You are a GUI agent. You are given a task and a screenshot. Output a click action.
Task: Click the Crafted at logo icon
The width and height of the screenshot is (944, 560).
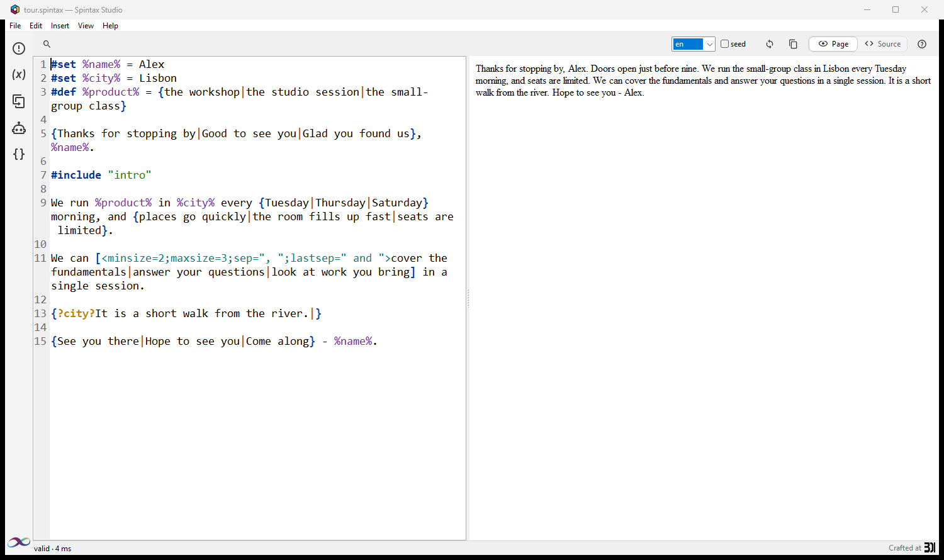pyautogui.click(x=930, y=547)
